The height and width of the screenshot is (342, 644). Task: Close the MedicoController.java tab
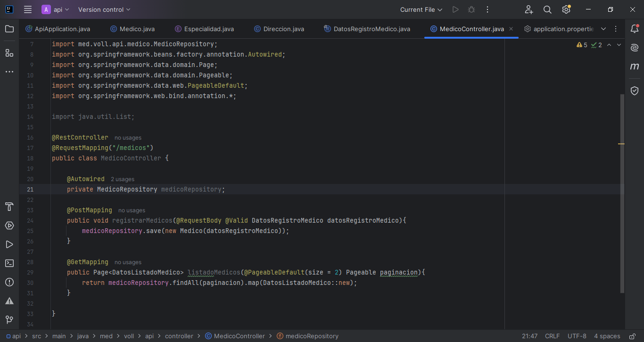[511, 29]
